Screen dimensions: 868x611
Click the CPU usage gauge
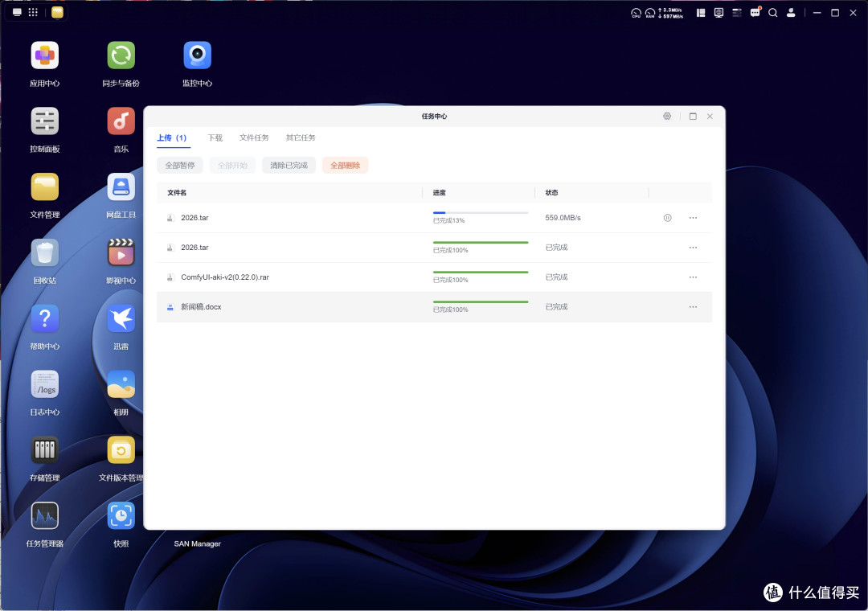(x=636, y=13)
